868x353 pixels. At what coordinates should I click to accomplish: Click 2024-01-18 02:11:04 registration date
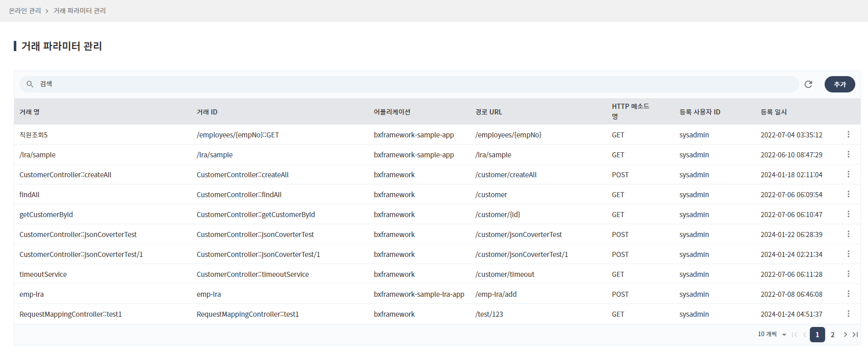pos(791,175)
